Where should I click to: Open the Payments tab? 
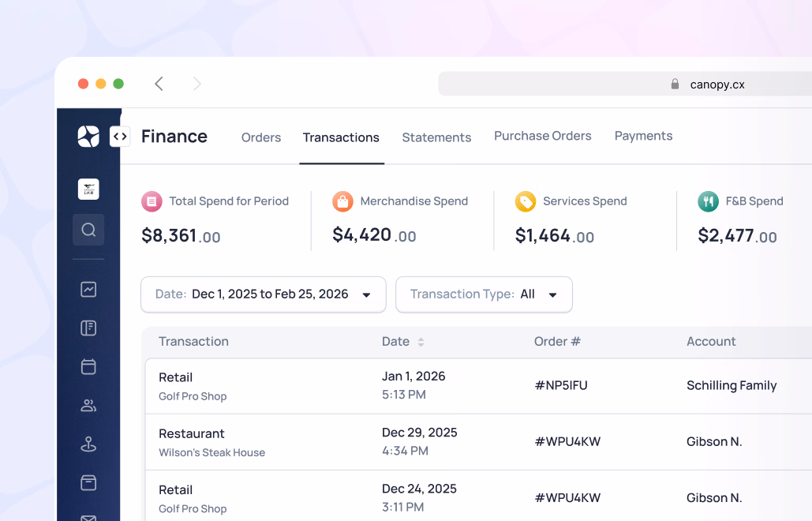(x=644, y=136)
